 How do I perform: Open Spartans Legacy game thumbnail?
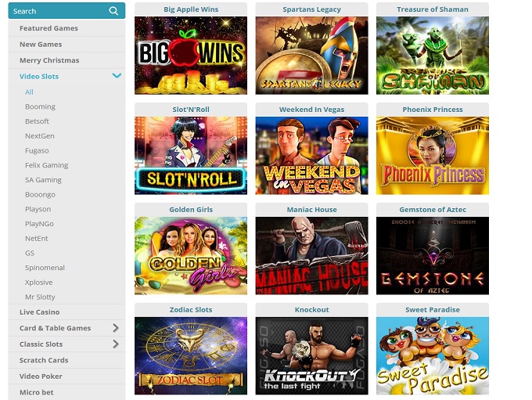pos(311,56)
